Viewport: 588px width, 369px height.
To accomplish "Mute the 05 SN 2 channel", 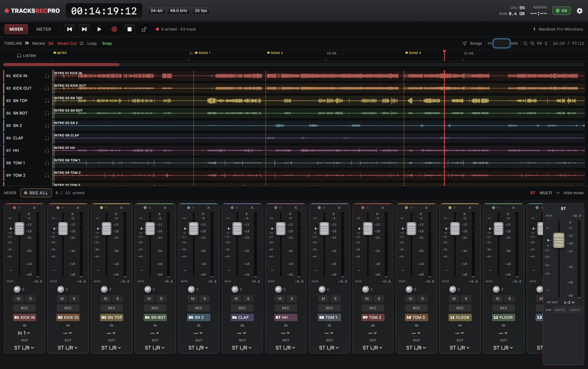I will [x=193, y=299].
